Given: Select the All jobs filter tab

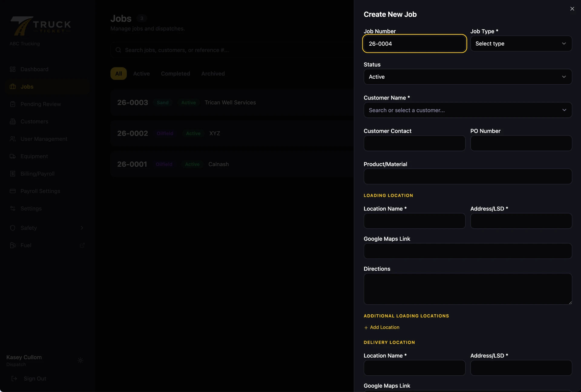Looking at the screenshot, I should [119, 73].
